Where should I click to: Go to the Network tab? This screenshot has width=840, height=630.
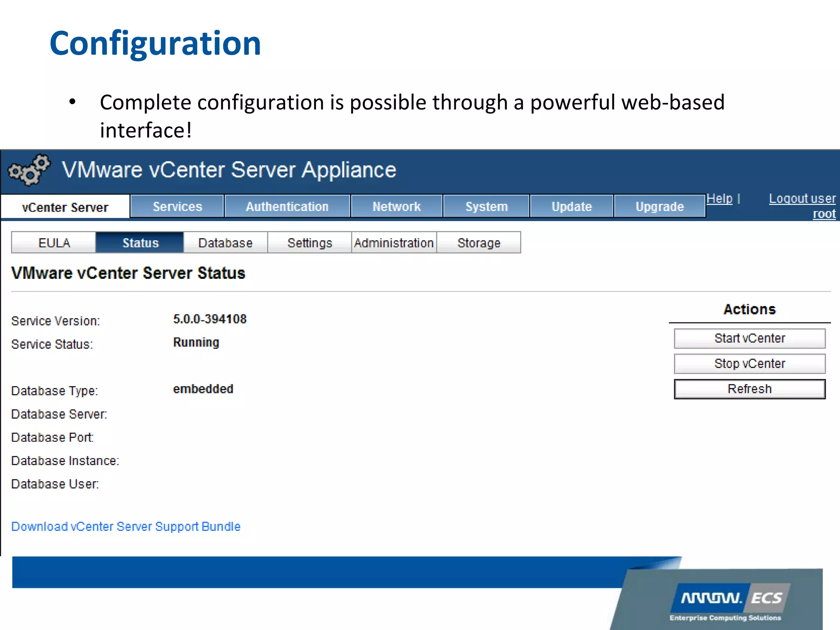click(397, 206)
